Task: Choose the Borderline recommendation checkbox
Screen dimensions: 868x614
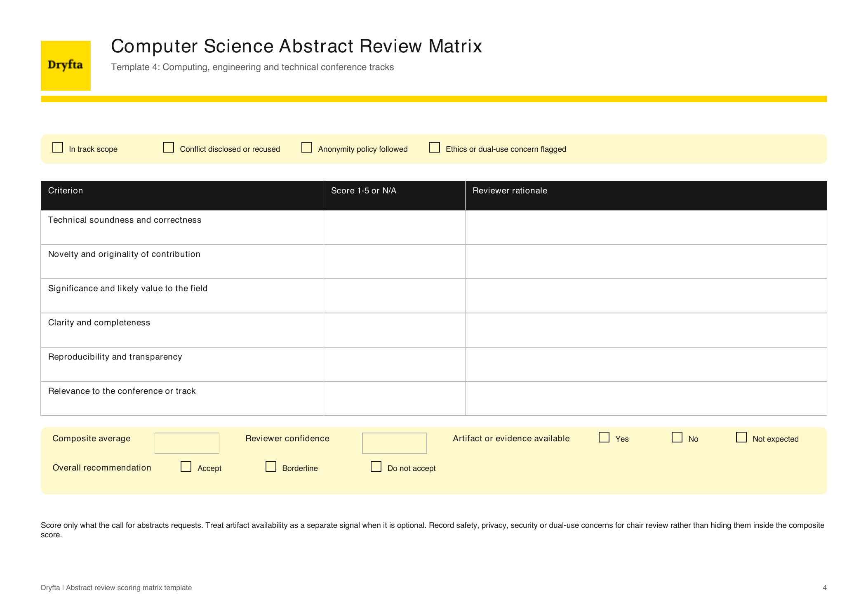Action: tap(271, 466)
